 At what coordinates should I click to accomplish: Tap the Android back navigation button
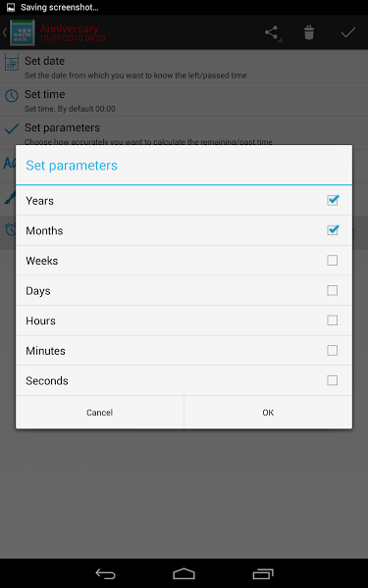(x=106, y=573)
